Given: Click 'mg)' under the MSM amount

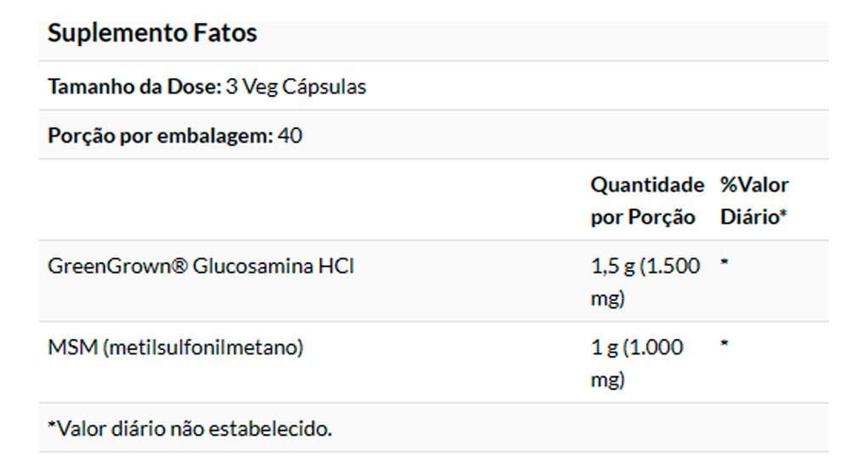Looking at the screenshot, I should 607,381.
